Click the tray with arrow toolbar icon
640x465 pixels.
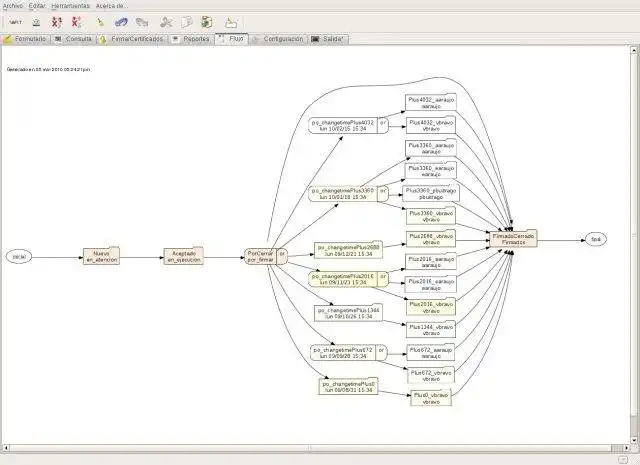pyautogui.click(x=231, y=23)
